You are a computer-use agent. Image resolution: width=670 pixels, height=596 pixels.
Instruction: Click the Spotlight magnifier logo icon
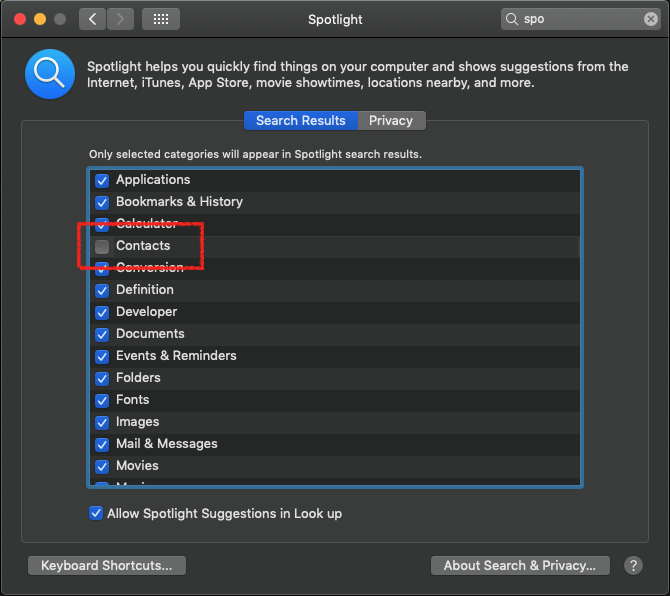(x=50, y=74)
